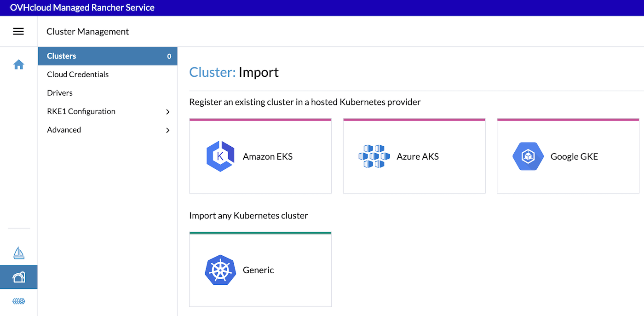The image size is (644, 316).
Task: Click the Cluster Import page heading
Action: [234, 72]
